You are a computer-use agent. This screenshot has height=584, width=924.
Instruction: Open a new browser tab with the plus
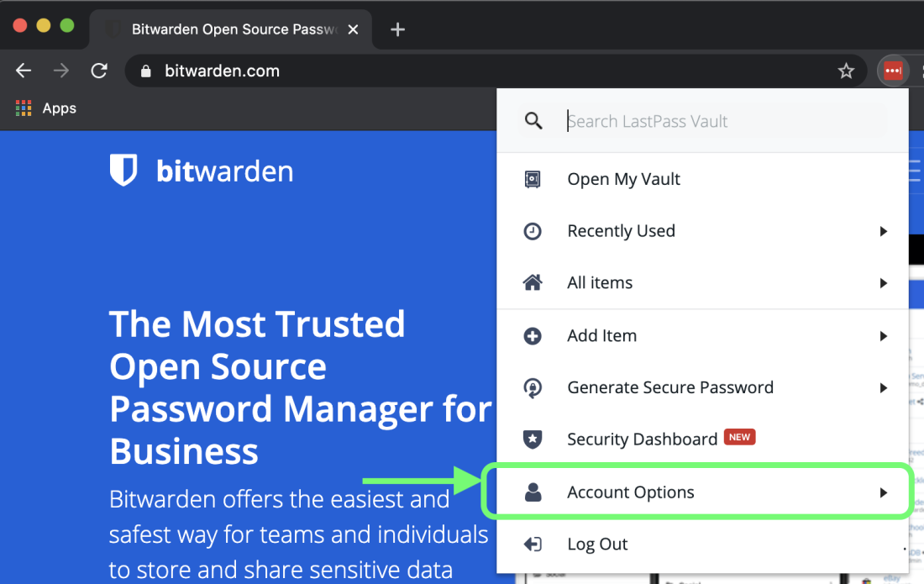click(x=396, y=29)
